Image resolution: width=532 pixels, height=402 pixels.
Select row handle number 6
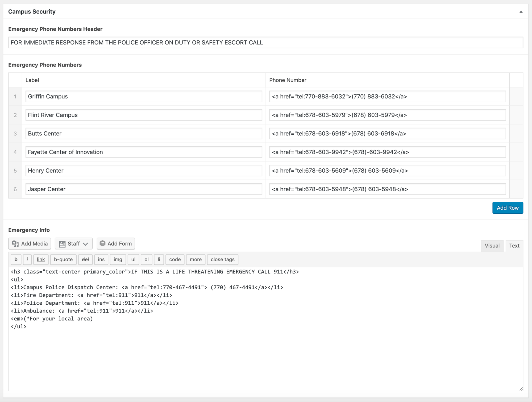click(x=15, y=189)
